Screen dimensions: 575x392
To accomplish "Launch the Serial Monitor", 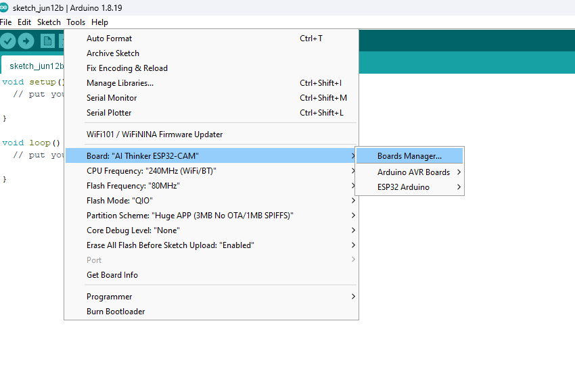I will 211,98.
